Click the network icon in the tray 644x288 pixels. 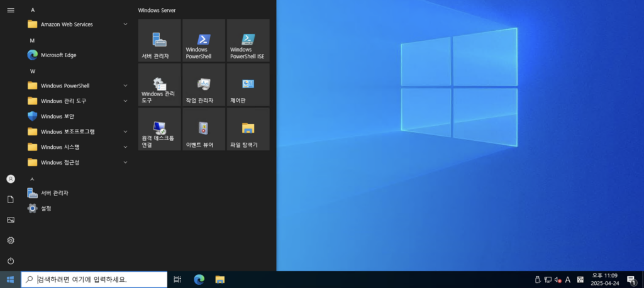coord(548,280)
